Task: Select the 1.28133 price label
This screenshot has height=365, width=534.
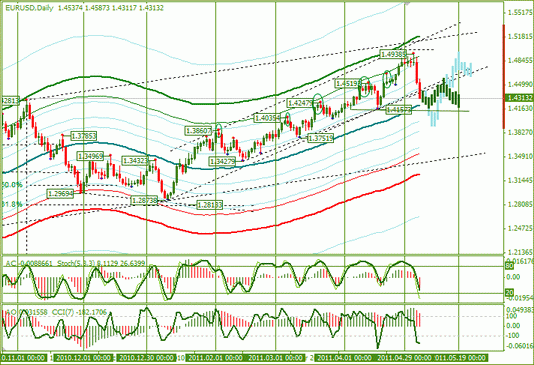Action: 210,205
